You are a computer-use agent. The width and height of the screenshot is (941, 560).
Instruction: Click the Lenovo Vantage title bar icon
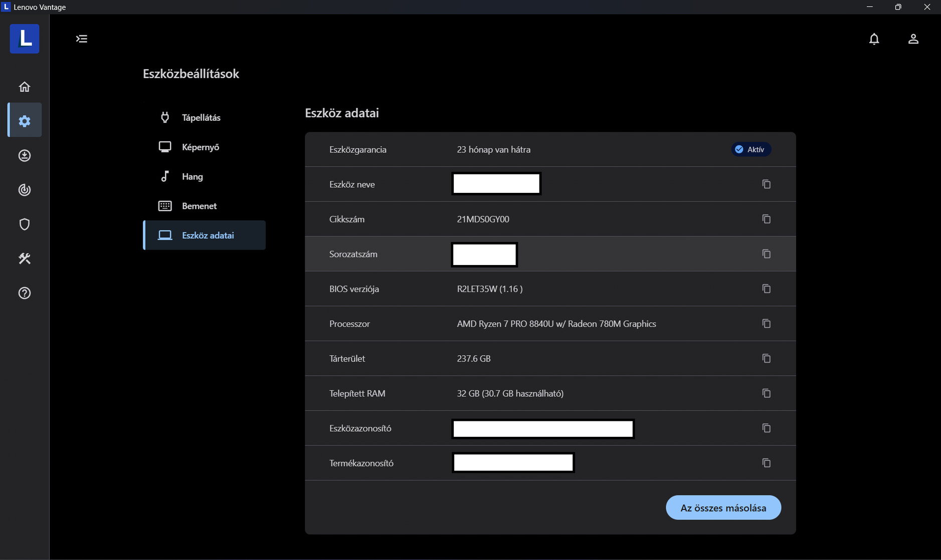point(6,7)
